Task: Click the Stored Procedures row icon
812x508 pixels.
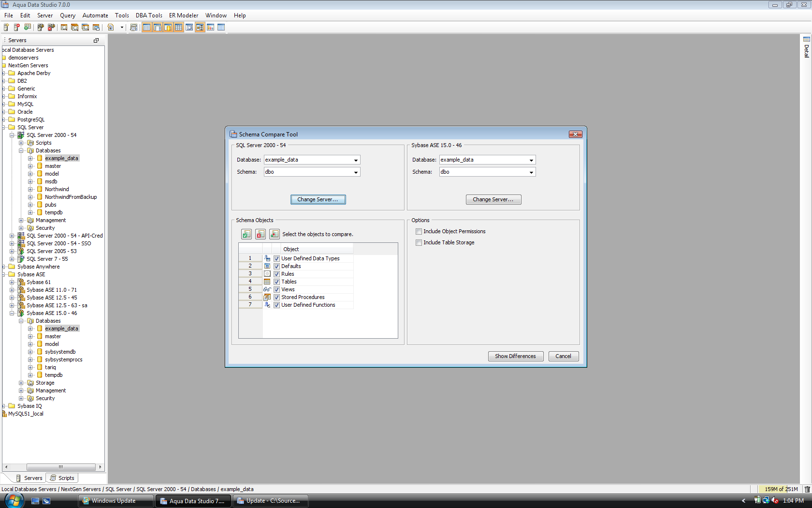Action: 267,297
